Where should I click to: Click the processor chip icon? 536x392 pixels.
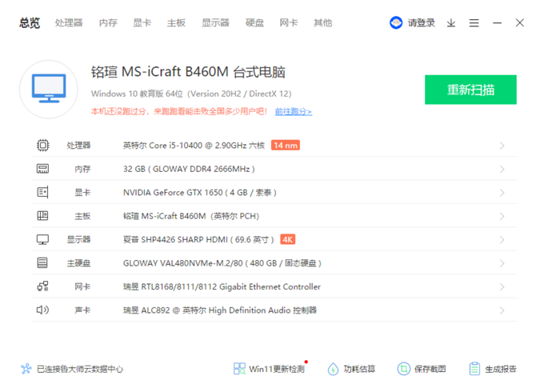tap(42, 146)
